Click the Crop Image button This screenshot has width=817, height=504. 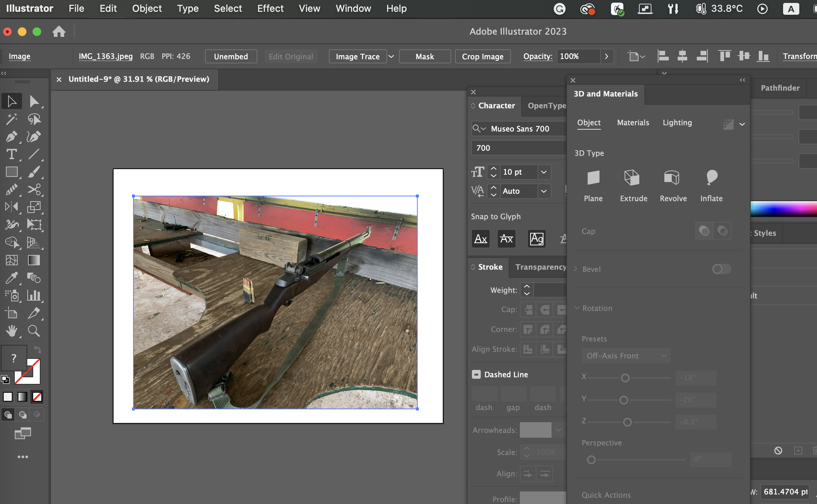[482, 56]
